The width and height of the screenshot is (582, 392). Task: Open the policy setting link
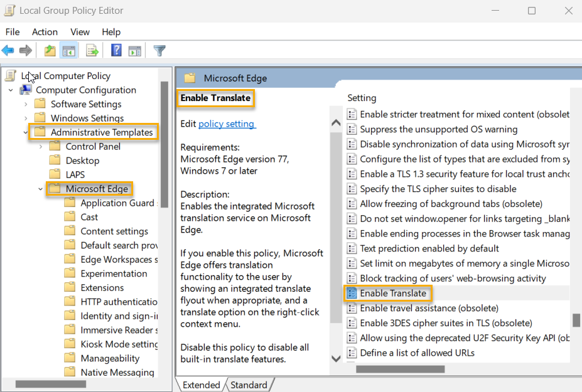[227, 124]
